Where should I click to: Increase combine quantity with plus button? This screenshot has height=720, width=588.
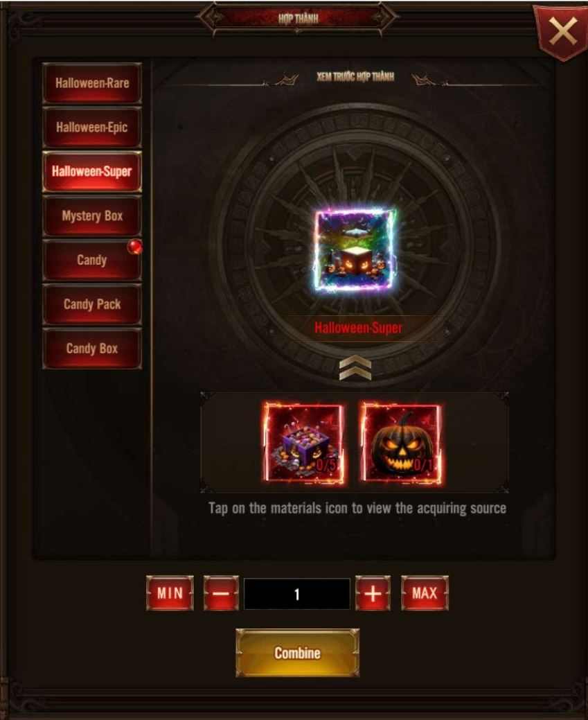(x=373, y=593)
